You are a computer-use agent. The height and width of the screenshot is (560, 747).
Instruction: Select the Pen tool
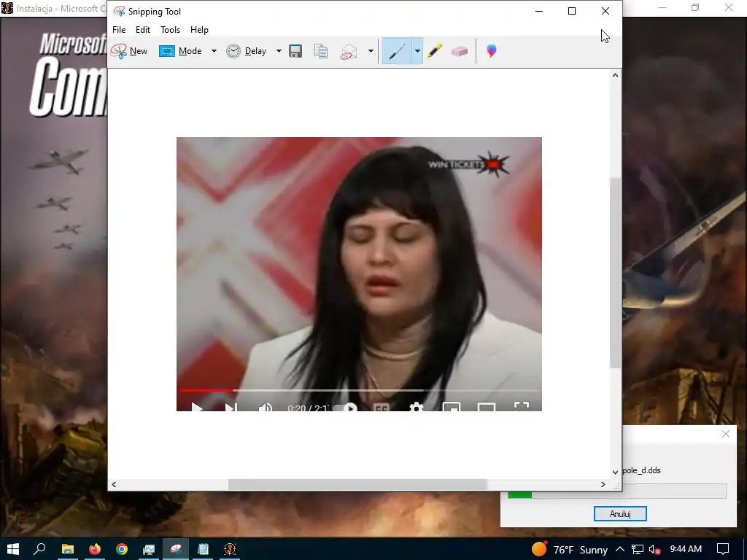point(396,51)
